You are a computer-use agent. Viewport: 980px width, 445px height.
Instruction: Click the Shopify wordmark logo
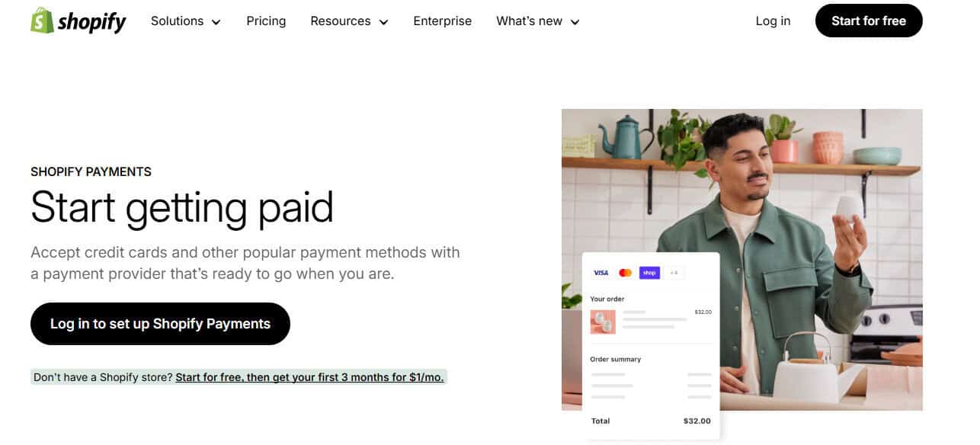(91, 21)
